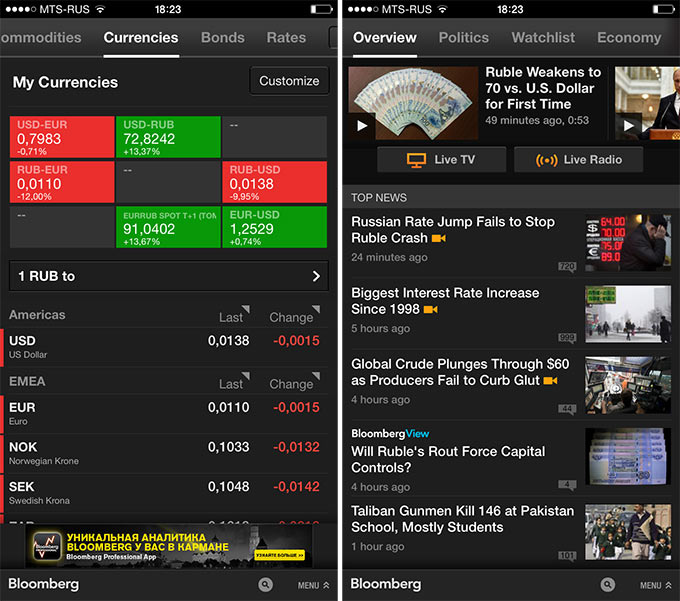
Task: Open Ruble Weakens to 70 headline
Action: pos(543,88)
